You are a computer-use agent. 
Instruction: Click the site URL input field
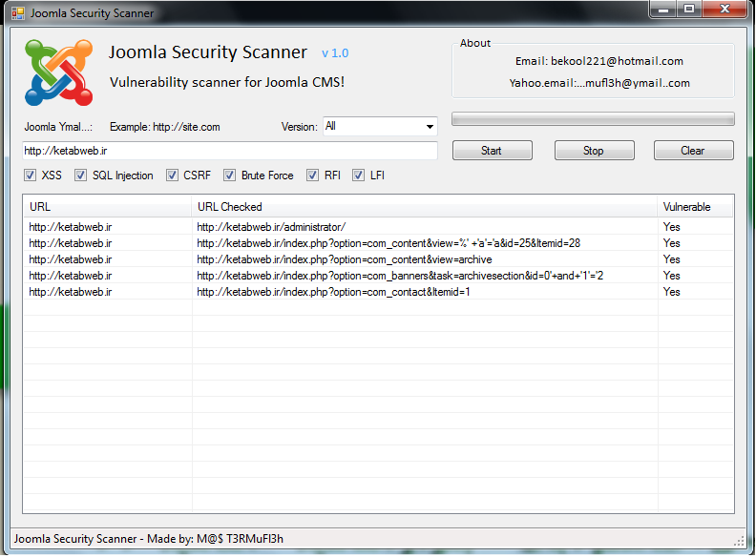pyautogui.click(x=230, y=151)
